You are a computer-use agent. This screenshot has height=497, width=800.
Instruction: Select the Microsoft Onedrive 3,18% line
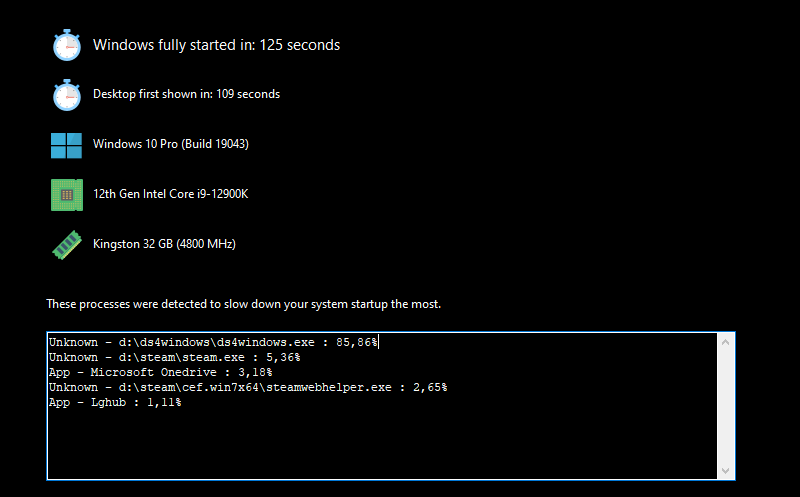[160, 372]
